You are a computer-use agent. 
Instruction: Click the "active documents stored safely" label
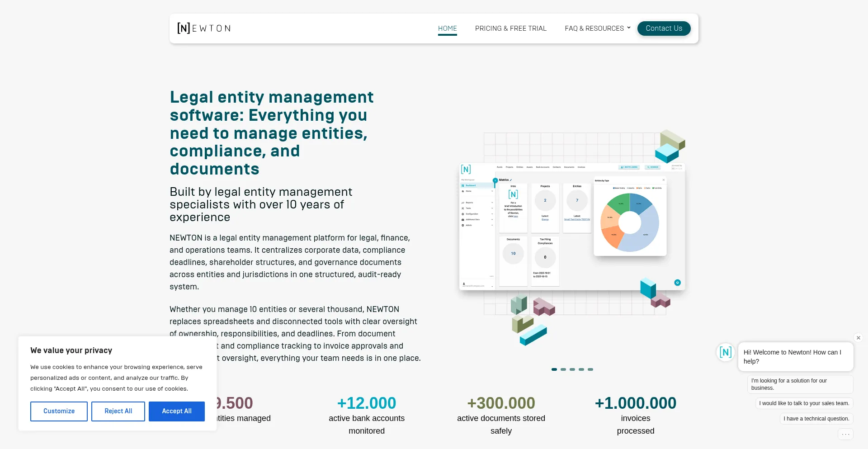click(501, 425)
